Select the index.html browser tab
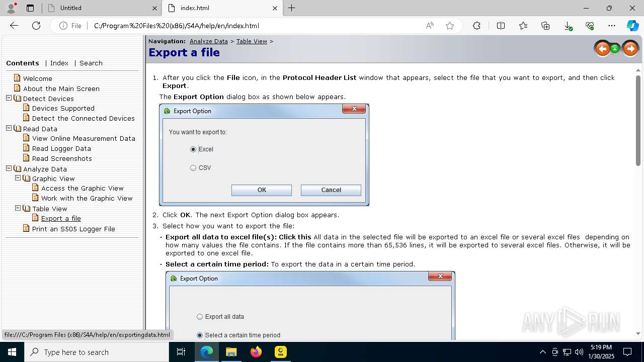This screenshot has height=362, width=644. [x=222, y=8]
